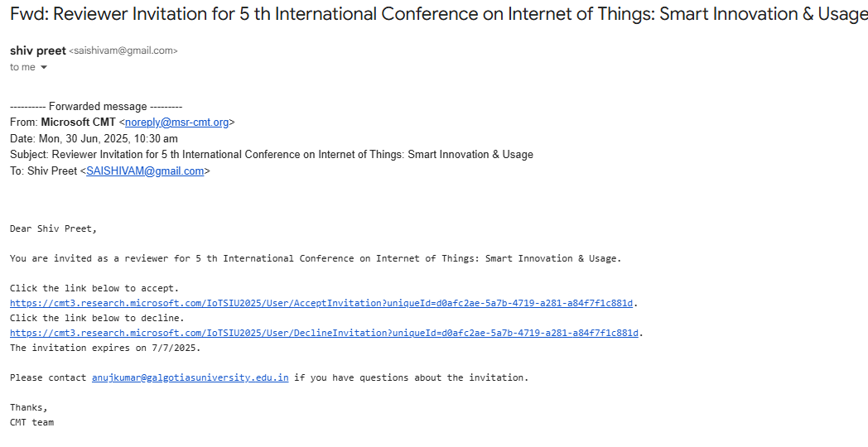This screenshot has height=447, width=868.
Task: Open anujkumar@galgotiasuniversity.edu.in contact link
Action: point(190,377)
